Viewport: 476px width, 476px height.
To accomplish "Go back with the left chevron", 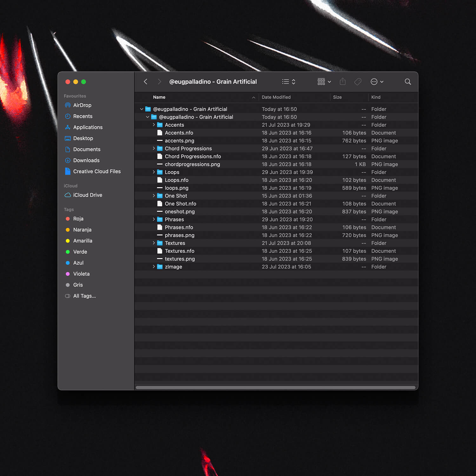I will pyautogui.click(x=145, y=82).
